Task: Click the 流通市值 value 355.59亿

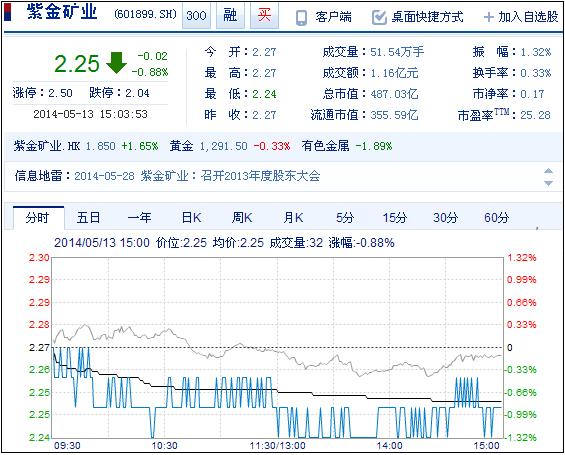Action: point(394,115)
